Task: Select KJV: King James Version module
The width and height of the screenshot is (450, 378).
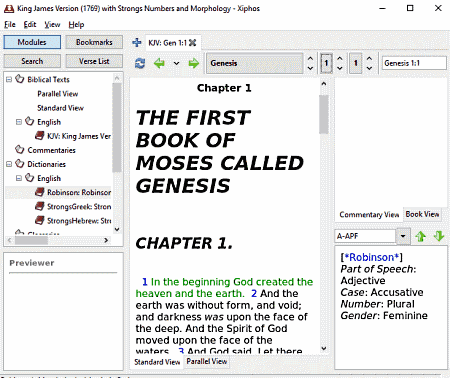Action: 79,136
